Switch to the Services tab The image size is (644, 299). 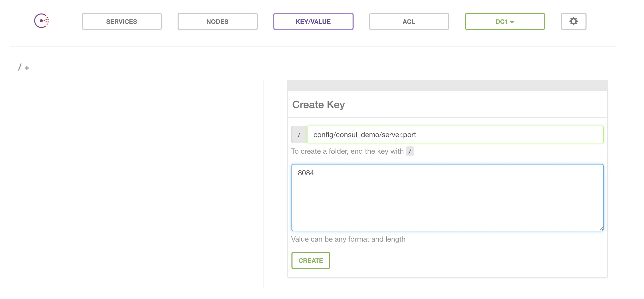click(122, 21)
